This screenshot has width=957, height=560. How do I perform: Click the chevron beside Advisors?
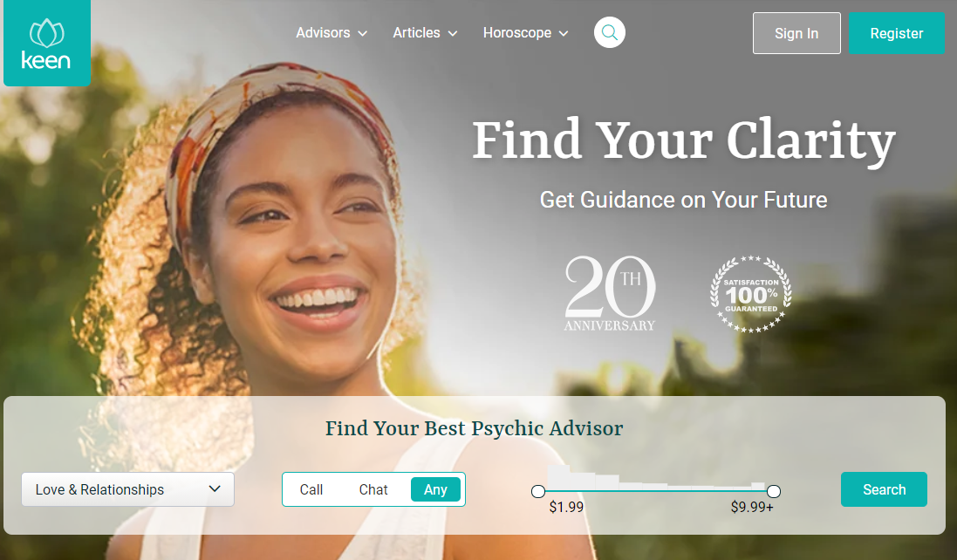(x=363, y=33)
